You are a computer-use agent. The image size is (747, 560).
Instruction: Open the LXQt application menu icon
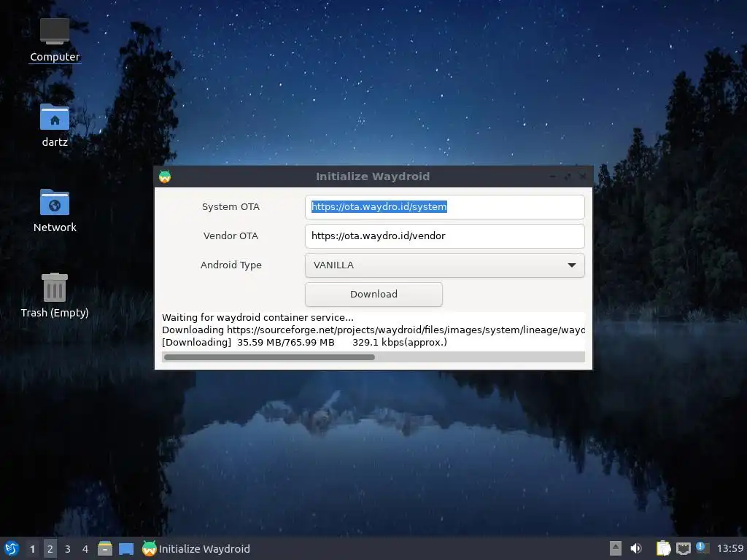tap(12, 548)
